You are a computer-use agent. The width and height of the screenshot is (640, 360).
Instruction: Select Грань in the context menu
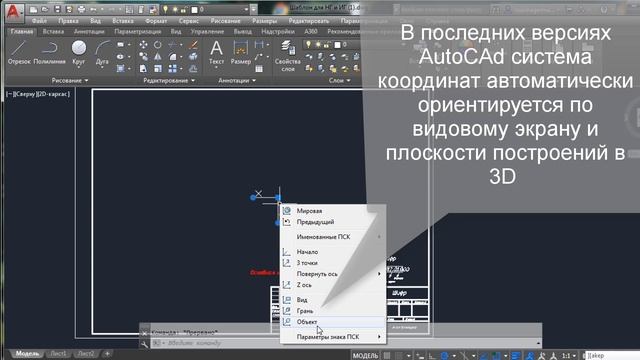tap(333, 311)
